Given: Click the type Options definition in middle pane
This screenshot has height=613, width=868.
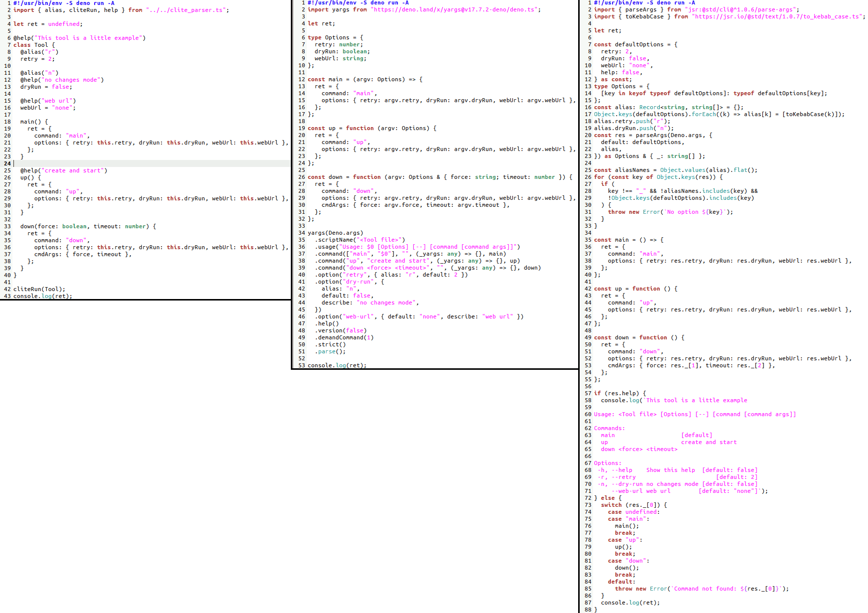Looking at the screenshot, I should tap(336, 37).
